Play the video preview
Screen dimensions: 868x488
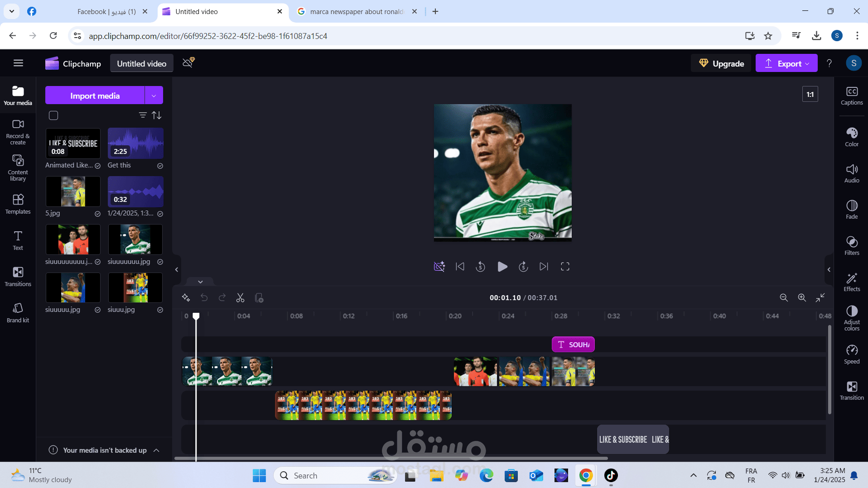502,267
